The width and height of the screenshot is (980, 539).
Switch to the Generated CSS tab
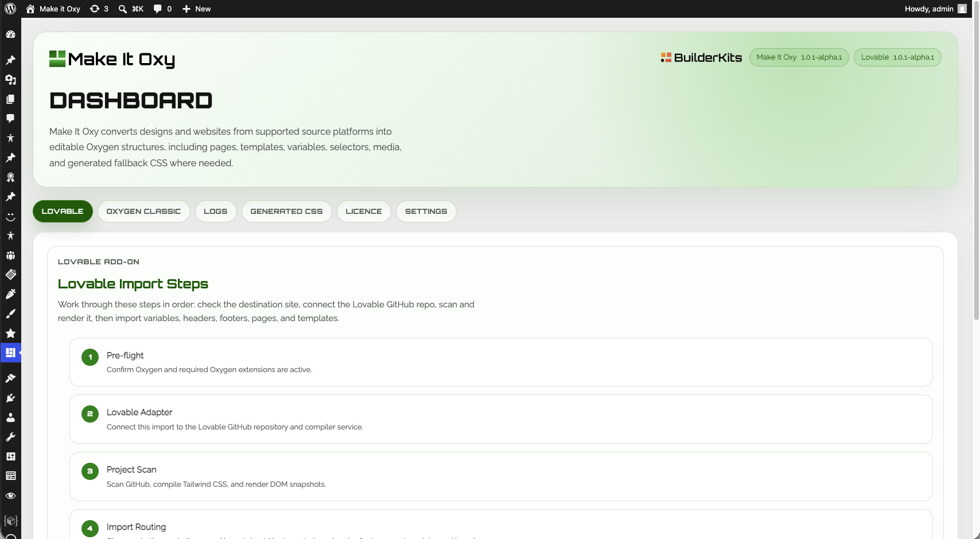tap(286, 211)
